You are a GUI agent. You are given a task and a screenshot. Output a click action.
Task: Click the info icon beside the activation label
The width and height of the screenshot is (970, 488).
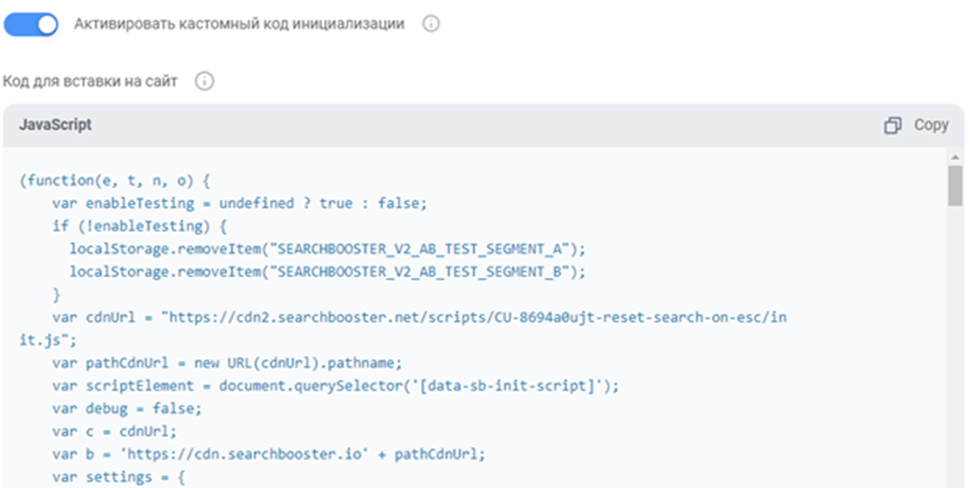(431, 25)
